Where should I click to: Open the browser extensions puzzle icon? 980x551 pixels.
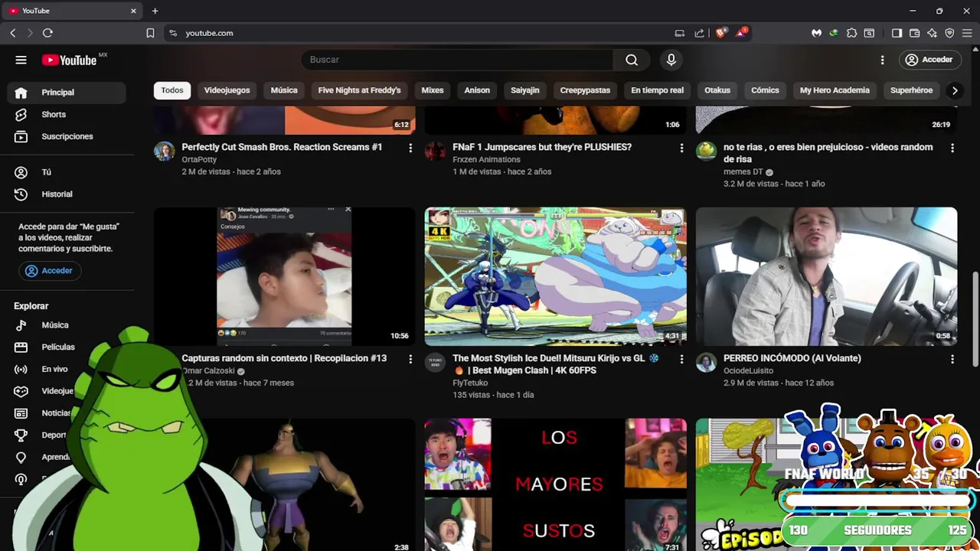[x=851, y=33]
